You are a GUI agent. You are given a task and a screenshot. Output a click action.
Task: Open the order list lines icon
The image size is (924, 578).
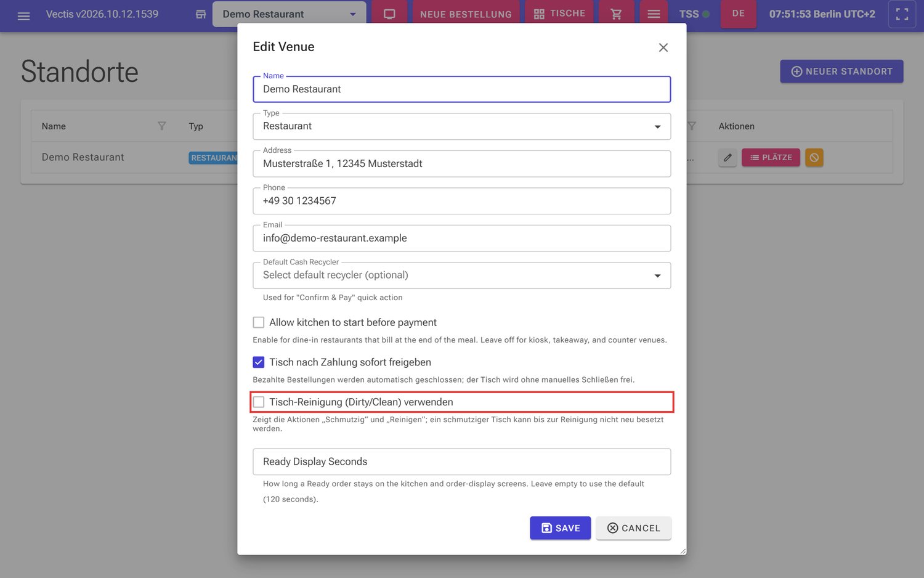tap(654, 14)
